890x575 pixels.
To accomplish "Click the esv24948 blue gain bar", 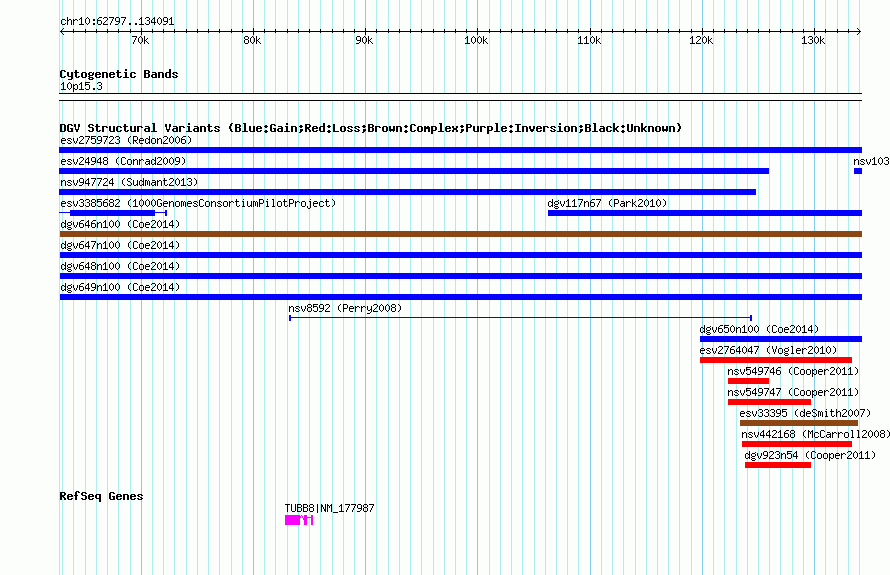I will click(x=414, y=171).
